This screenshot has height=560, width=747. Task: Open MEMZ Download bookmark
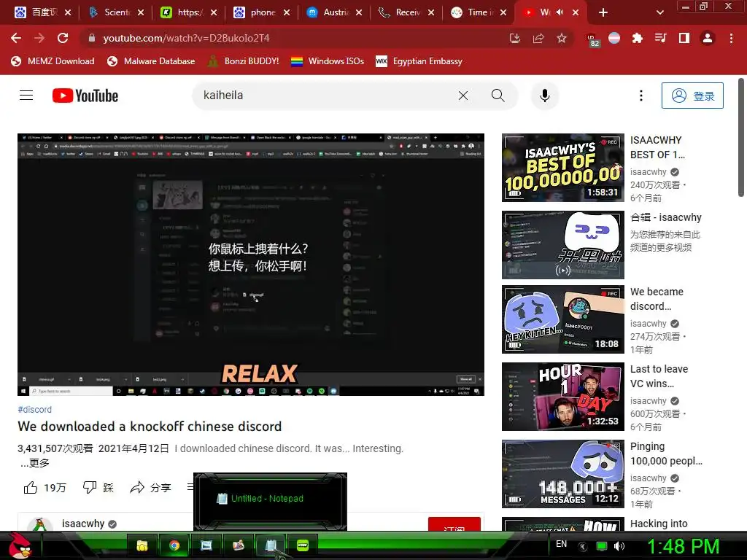[53, 61]
